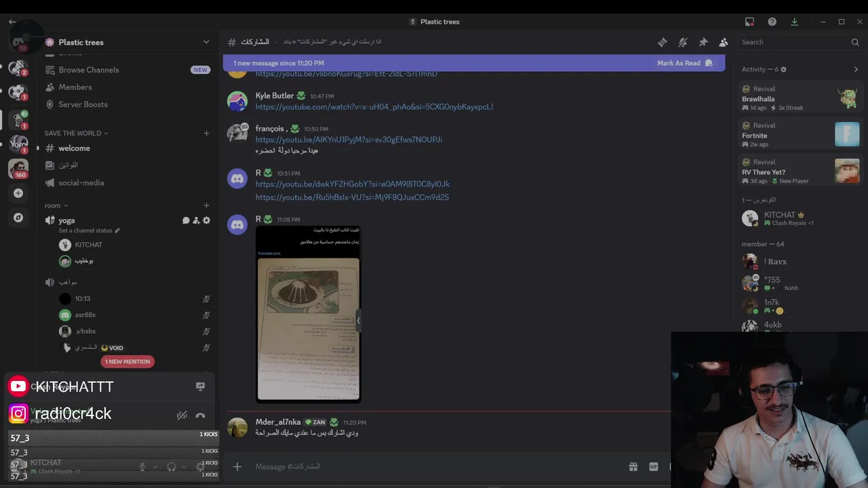The height and width of the screenshot is (488, 868).
Task: Open Brawlhalla activity card
Action: click(x=800, y=98)
